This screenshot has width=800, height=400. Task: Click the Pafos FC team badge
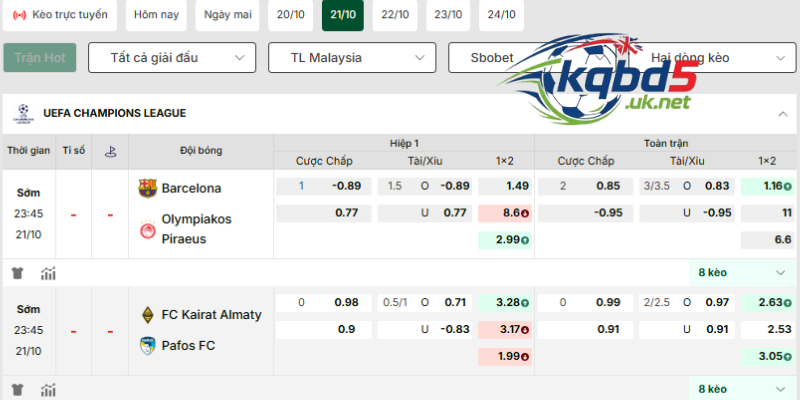(148, 346)
